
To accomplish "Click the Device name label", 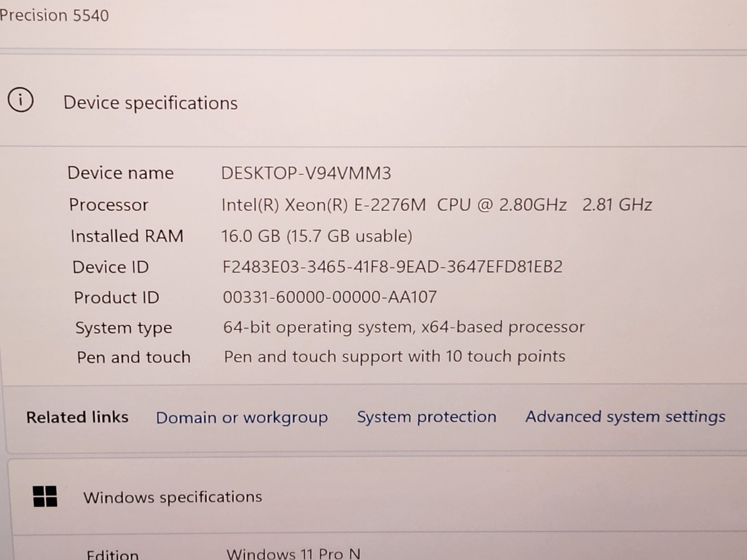I will tap(120, 173).
